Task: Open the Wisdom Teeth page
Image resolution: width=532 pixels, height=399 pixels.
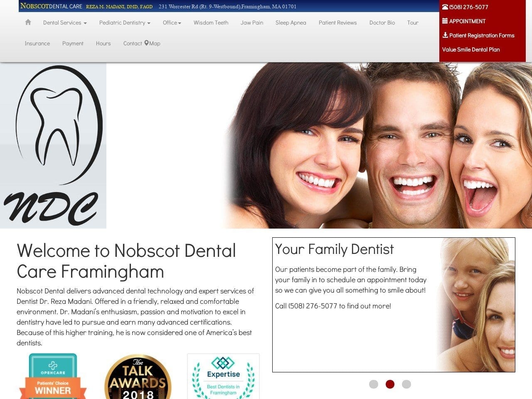Action: [211, 23]
